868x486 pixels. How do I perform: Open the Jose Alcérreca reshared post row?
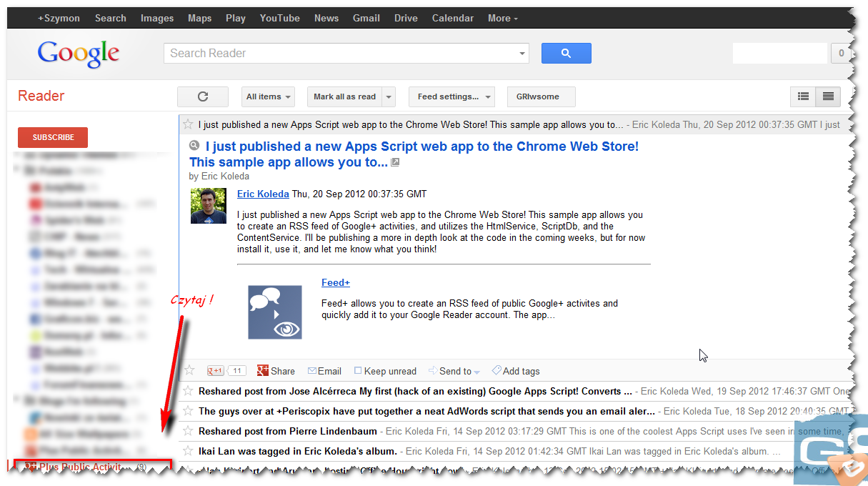(516, 391)
